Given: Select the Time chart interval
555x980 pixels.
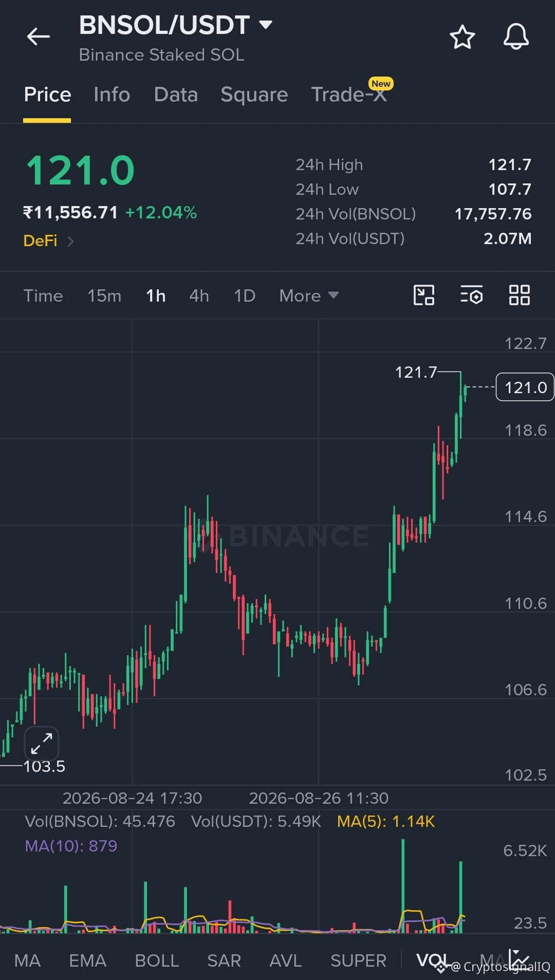Looking at the screenshot, I should point(43,296).
